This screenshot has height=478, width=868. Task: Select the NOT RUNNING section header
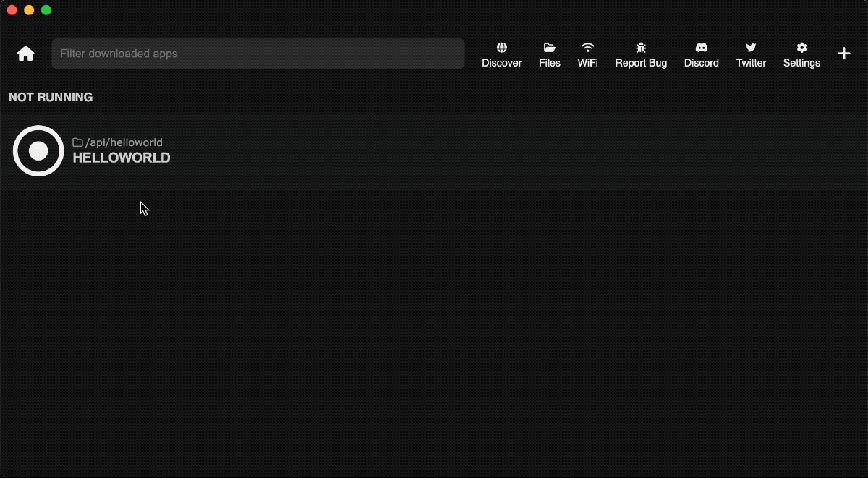(x=51, y=97)
